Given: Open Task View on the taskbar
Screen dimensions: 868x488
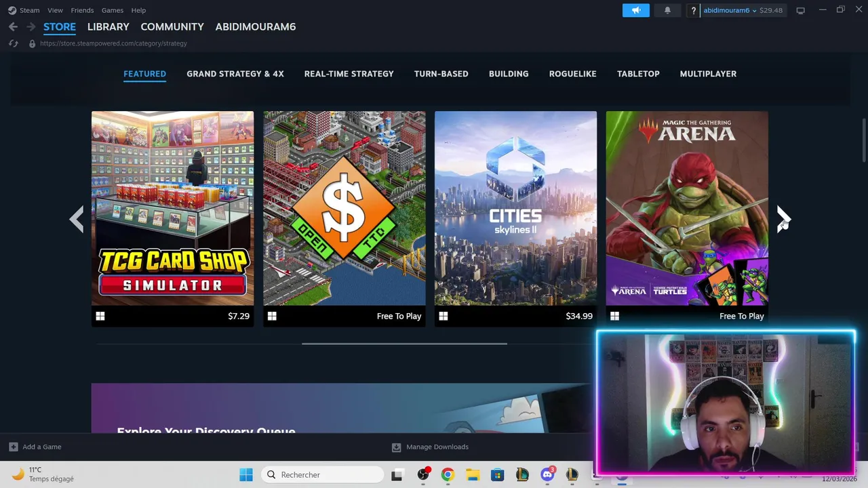Looking at the screenshot, I should pos(397,474).
